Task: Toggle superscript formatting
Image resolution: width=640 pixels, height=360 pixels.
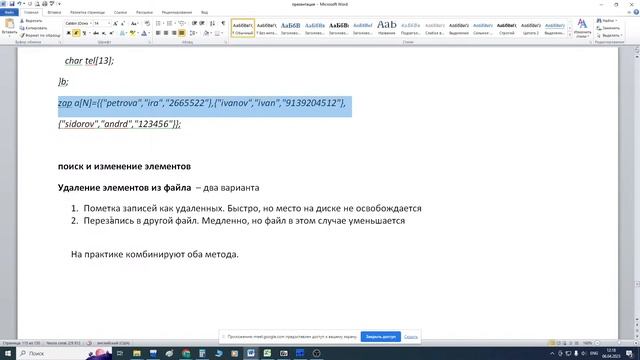Action: click(111, 33)
